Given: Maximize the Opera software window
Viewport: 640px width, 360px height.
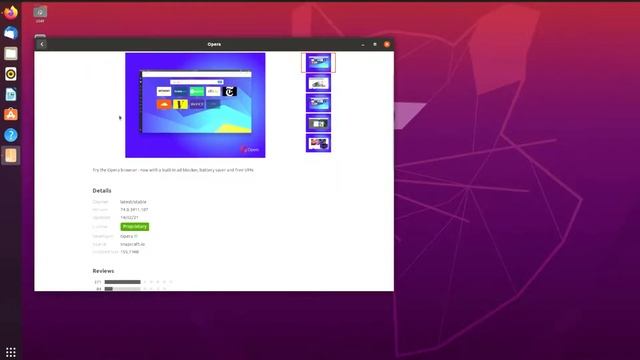Looking at the screenshot, I should 375,44.
